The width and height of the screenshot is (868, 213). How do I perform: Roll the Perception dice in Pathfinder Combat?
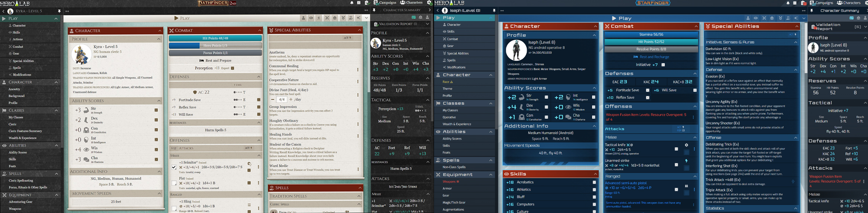233,68
